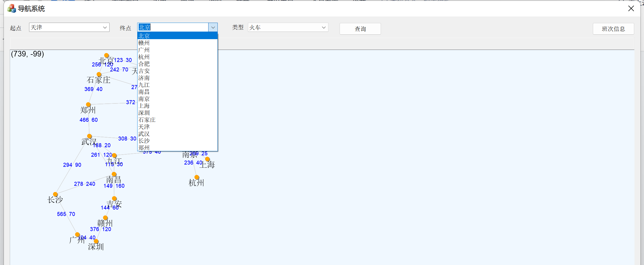The width and height of the screenshot is (644, 265).
Task: Click edge label 149 160
Action: point(114,186)
